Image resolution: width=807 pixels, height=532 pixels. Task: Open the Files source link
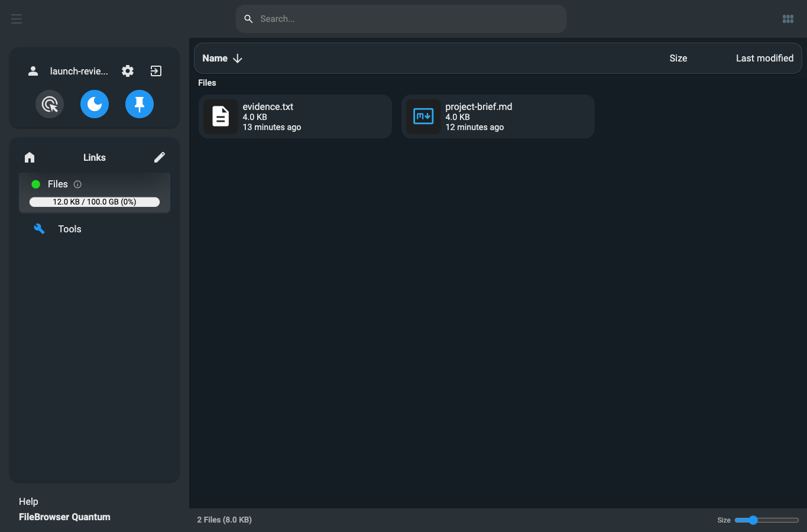(58, 184)
